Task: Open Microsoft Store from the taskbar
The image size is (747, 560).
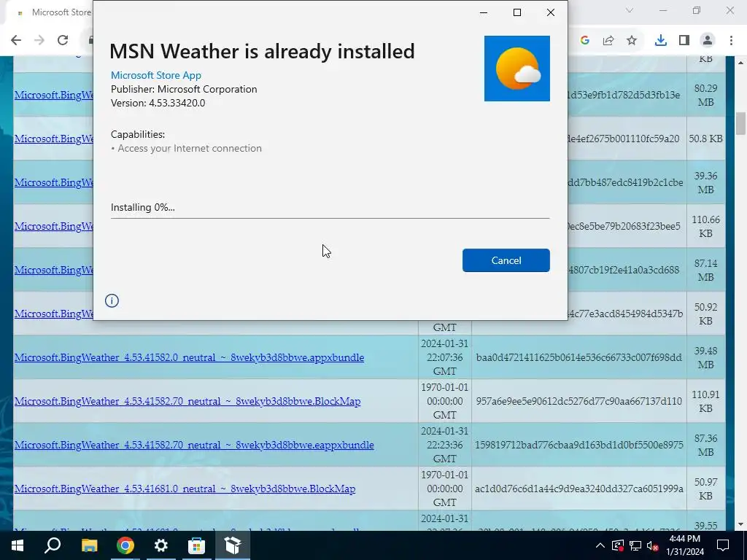Action: pyautogui.click(x=196, y=545)
